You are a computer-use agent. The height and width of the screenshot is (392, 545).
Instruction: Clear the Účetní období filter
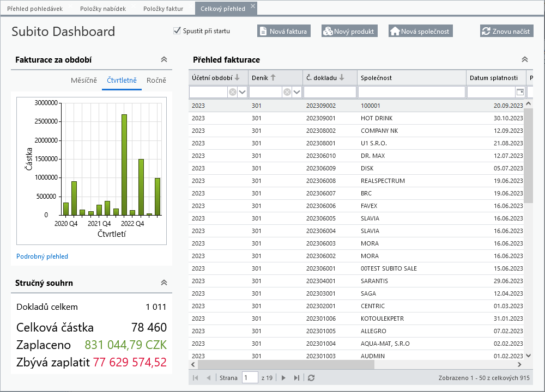click(233, 92)
